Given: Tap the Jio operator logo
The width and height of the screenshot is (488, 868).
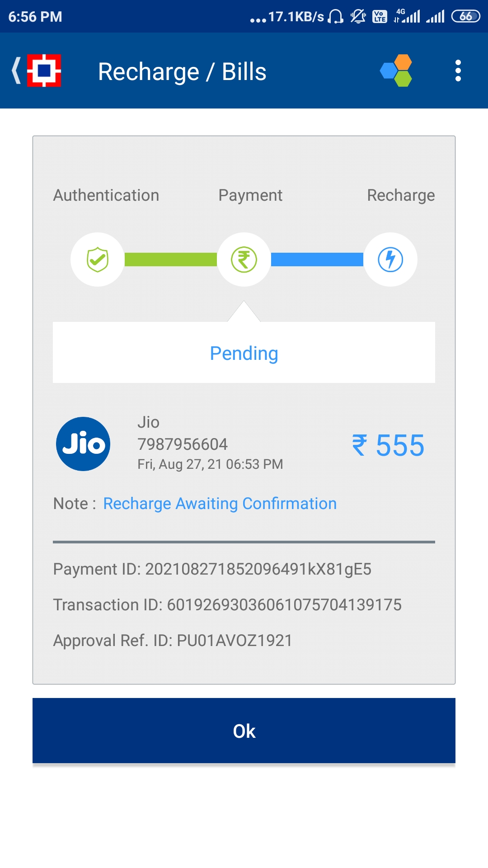Looking at the screenshot, I should (83, 444).
